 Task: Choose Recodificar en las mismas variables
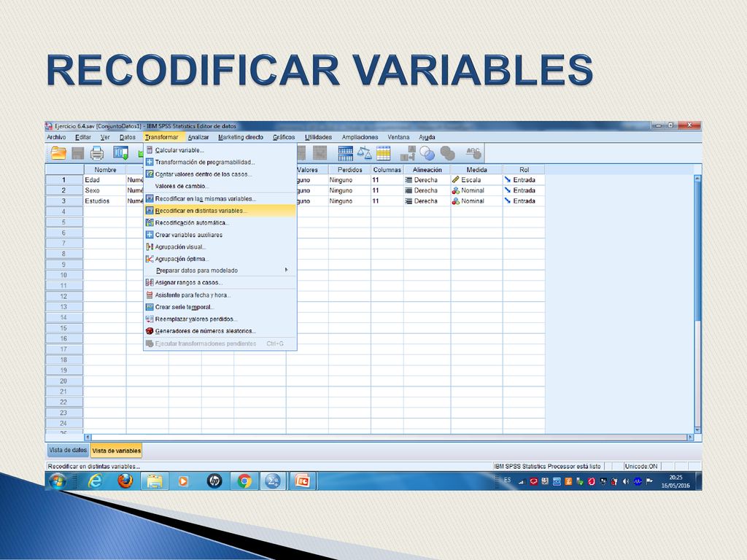220,198
